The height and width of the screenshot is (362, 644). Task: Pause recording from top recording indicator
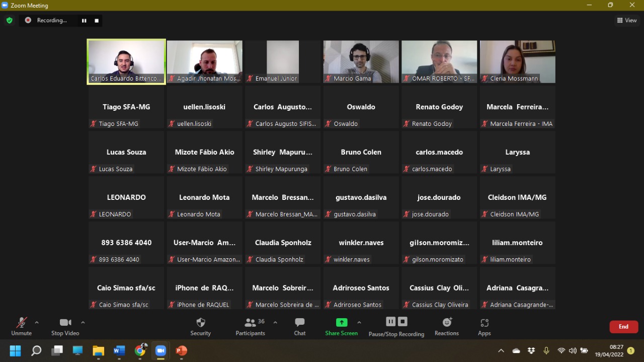click(x=84, y=21)
